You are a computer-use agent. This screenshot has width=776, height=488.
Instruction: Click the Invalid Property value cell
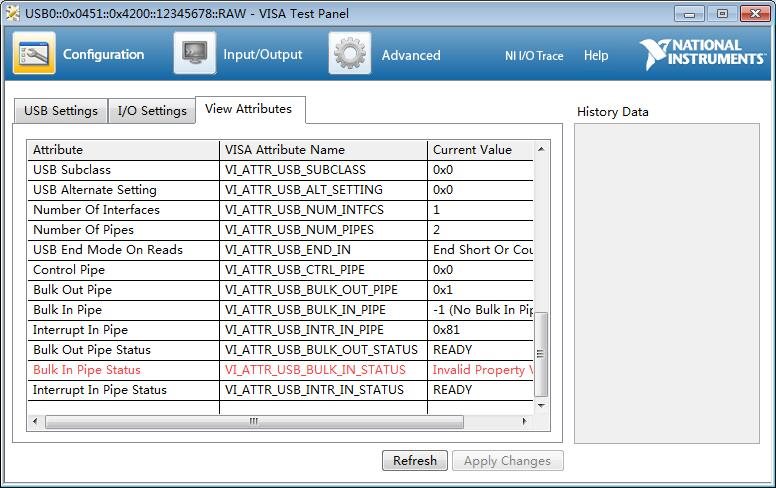(x=481, y=370)
